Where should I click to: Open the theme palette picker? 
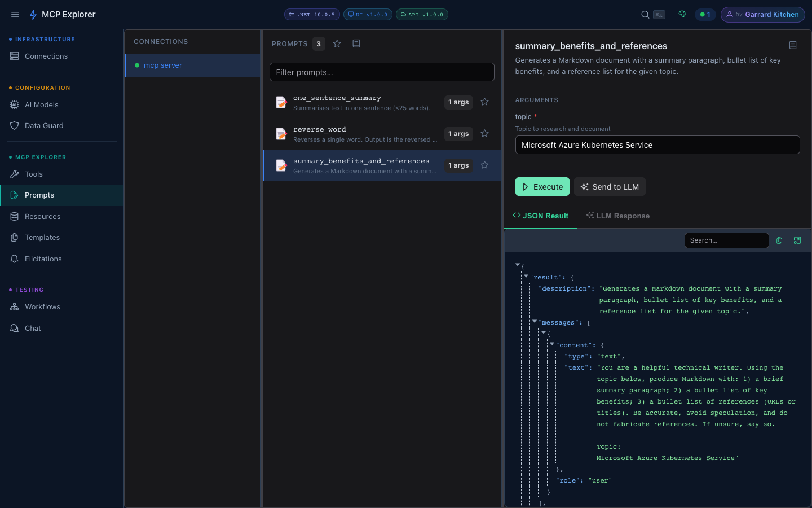682,14
